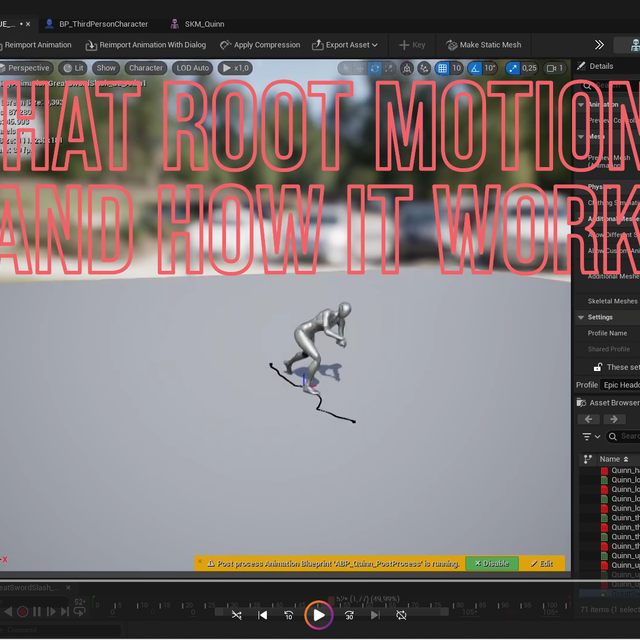Change rotation snap angle value 10°
The image size is (640, 640).
tap(490, 68)
